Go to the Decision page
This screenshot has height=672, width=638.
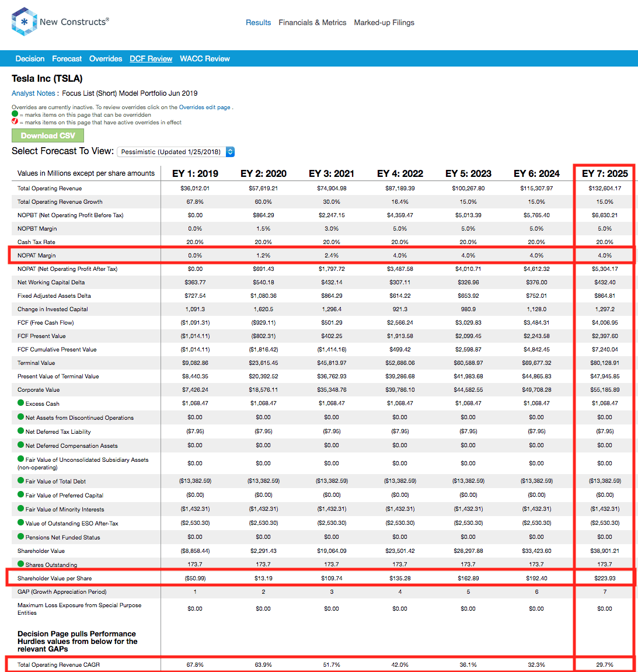[30, 59]
